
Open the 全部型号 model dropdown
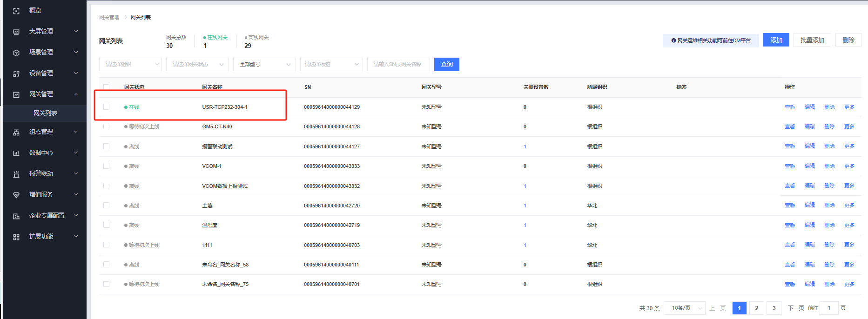(264, 64)
